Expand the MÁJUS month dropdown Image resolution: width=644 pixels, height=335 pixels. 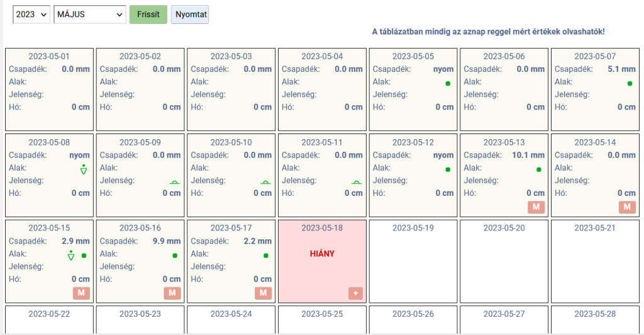[90, 14]
